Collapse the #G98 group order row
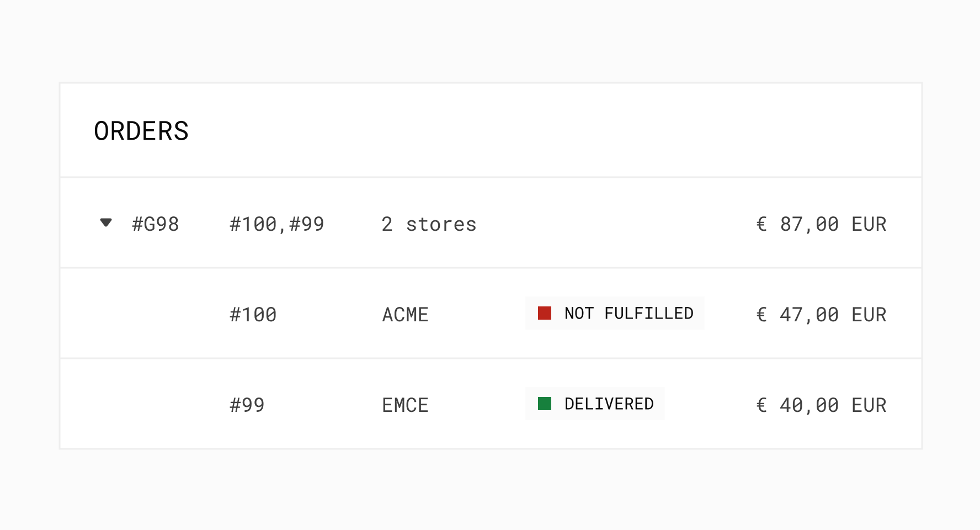The width and height of the screenshot is (980, 530). pos(106,223)
